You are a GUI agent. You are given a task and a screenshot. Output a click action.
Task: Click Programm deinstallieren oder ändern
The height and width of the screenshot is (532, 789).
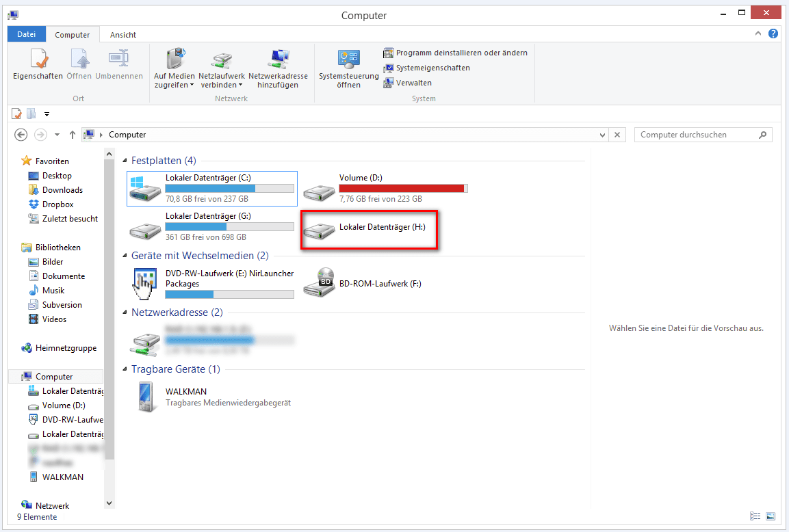pos(455,53)
